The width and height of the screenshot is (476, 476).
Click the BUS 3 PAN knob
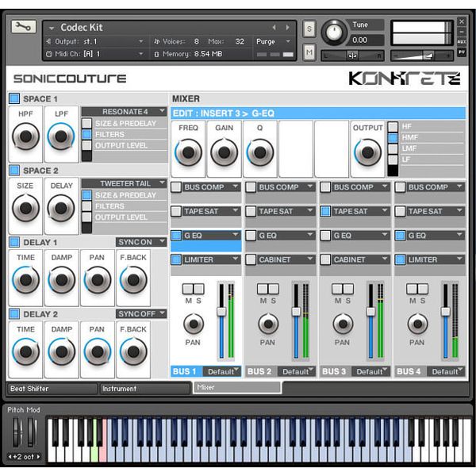[x=343, y=324]
